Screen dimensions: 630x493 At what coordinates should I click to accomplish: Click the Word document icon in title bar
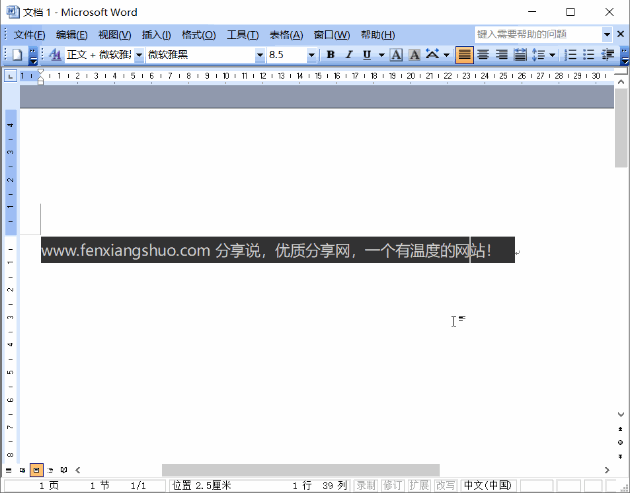coord(13,12)
